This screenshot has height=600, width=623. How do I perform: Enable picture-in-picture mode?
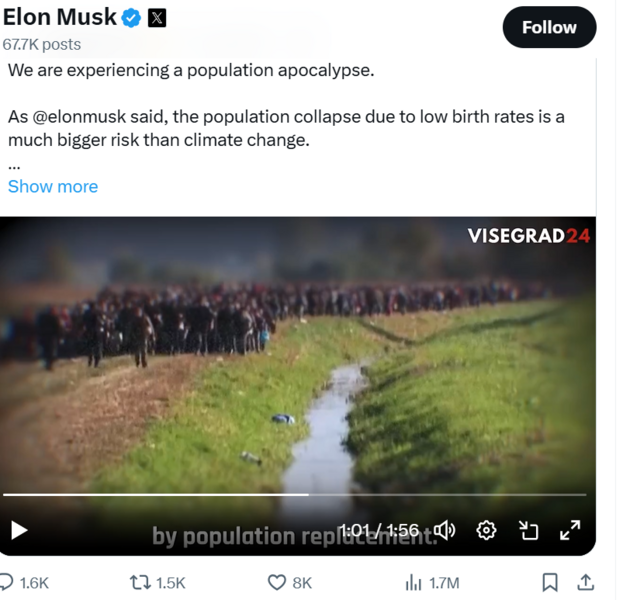coord(529,530)
